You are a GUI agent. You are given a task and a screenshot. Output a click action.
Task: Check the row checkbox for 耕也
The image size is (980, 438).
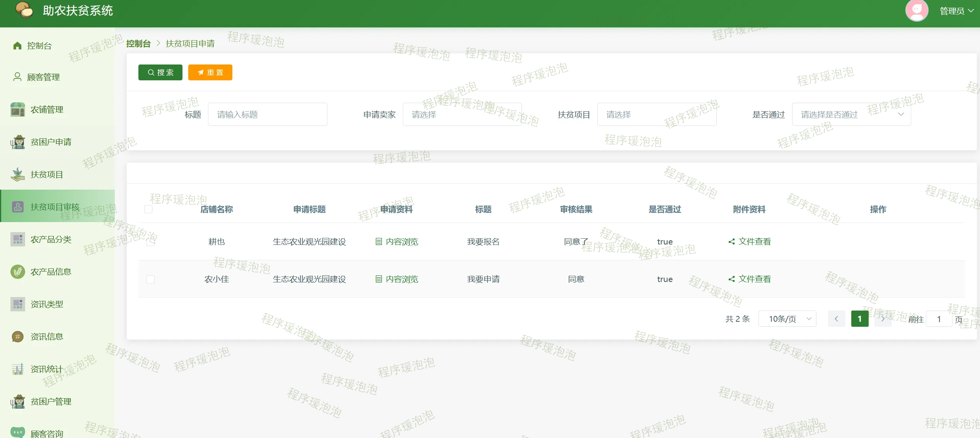pos(151,242)
